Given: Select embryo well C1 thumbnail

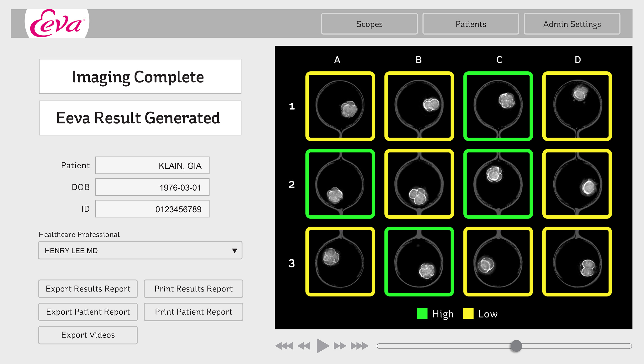Looking at the screenshot, I should pos(498,106).
